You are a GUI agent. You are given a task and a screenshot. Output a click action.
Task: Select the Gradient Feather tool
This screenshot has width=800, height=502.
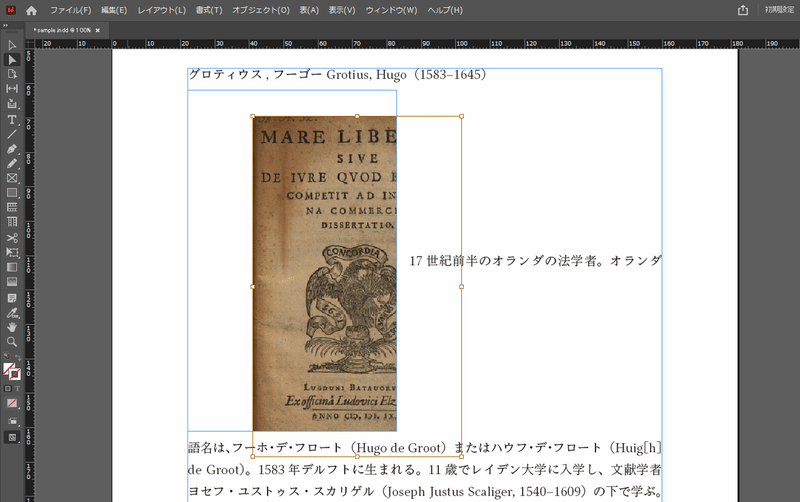[12, 282]
